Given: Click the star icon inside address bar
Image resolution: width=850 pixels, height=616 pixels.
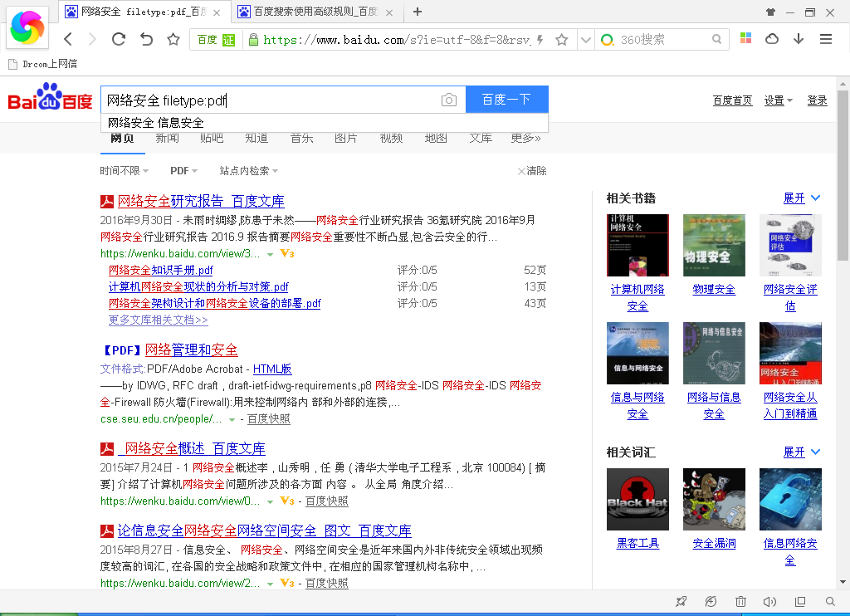Looking at the screenshot, I should tap(562, 40).
